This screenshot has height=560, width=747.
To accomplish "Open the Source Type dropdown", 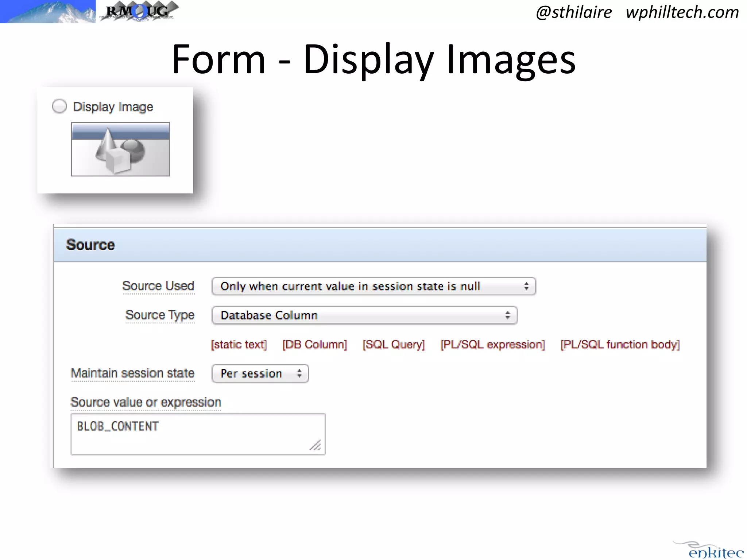I will tap(364, 315).
